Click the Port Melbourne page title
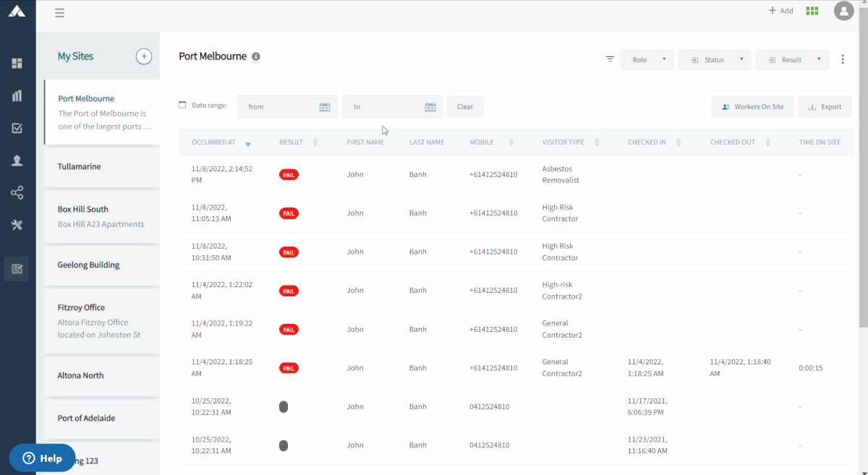868x475 pixels. 213,56
